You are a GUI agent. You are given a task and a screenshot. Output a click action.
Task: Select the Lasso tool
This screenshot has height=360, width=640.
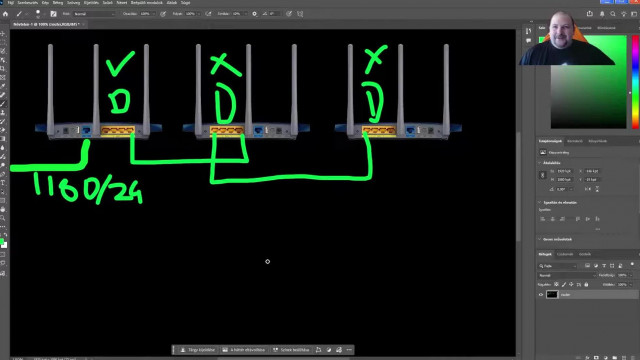(3, 51)
